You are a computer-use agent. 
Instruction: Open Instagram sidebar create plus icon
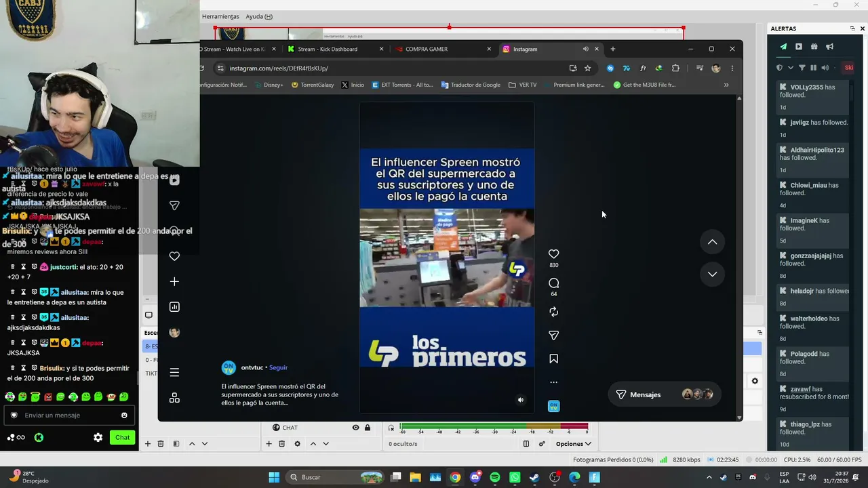coord(174,281)
